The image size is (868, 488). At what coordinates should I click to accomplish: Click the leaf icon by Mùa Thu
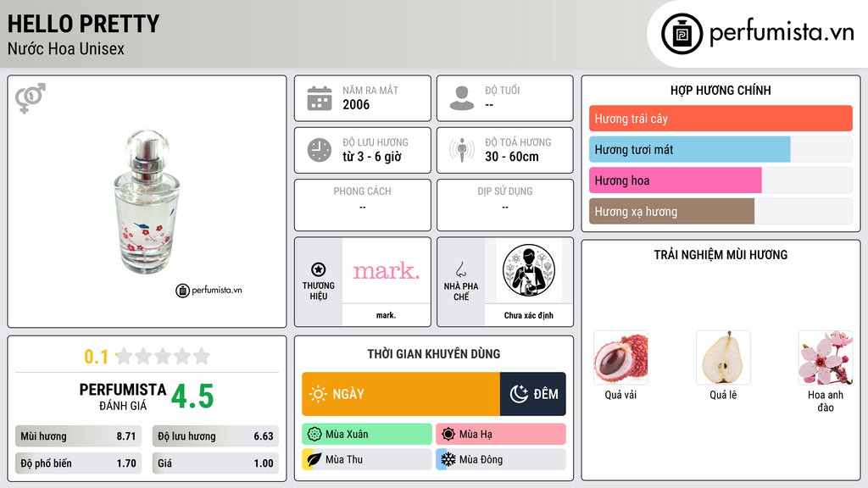click(314, 459)
